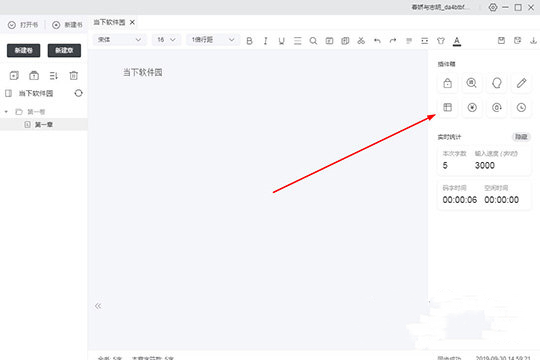540x360 pixels.
Task: Click the Hide button beside real-time statistics
Action: (521, 137)
